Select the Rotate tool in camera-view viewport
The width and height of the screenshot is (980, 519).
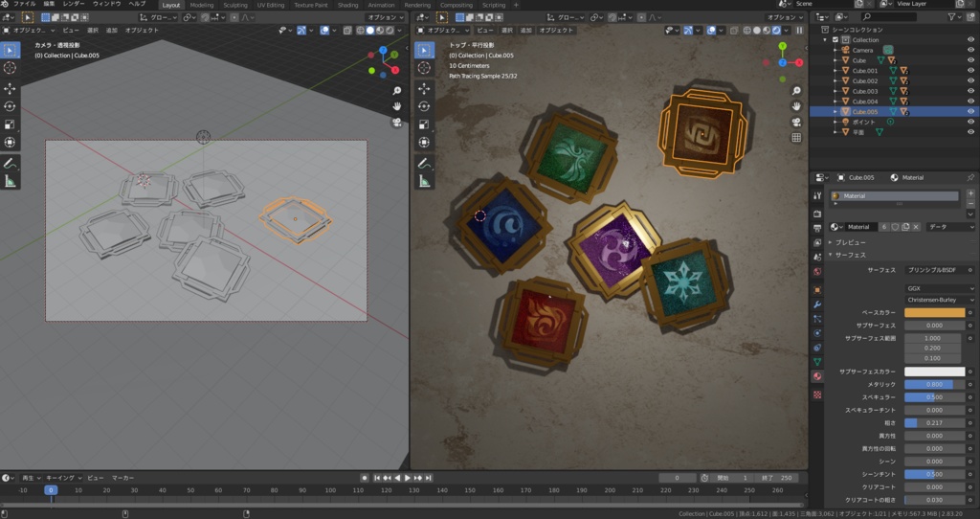(x=10, y=106)
